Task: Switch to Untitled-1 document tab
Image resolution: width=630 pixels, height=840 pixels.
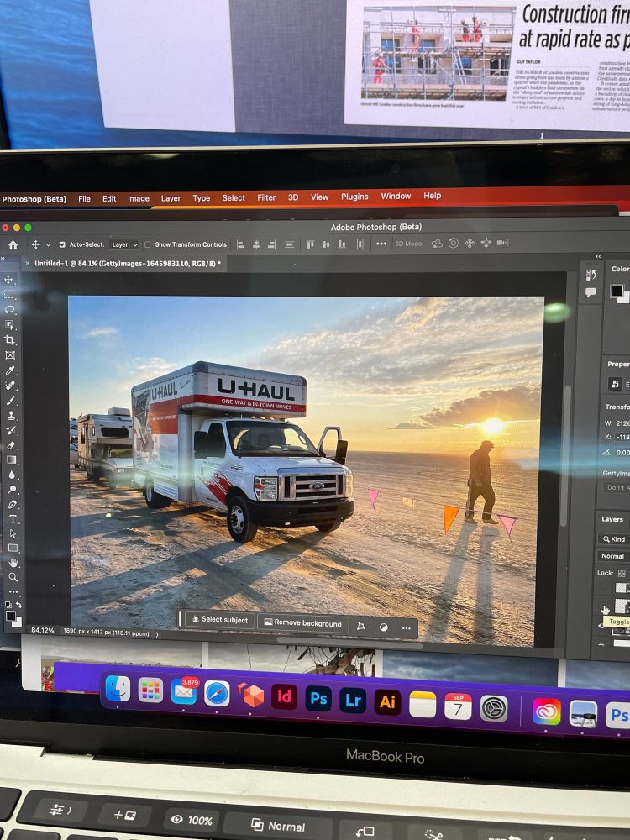Action: click(128, 264)
